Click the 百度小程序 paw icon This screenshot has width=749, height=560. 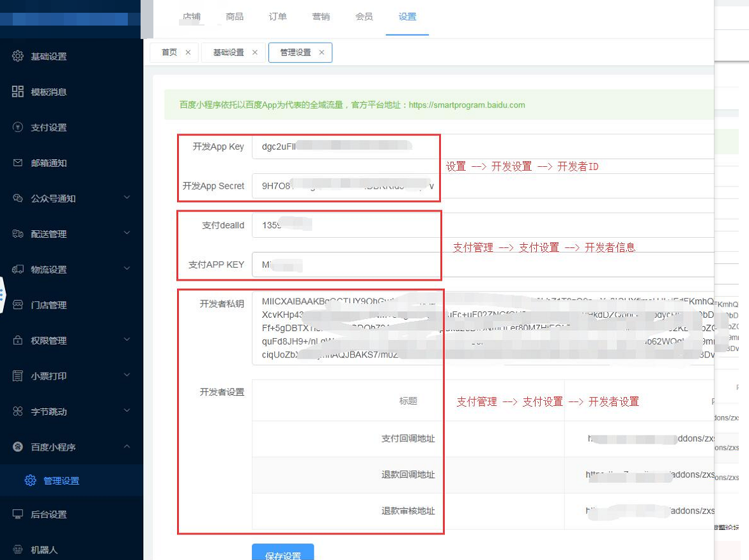(18, 447)
